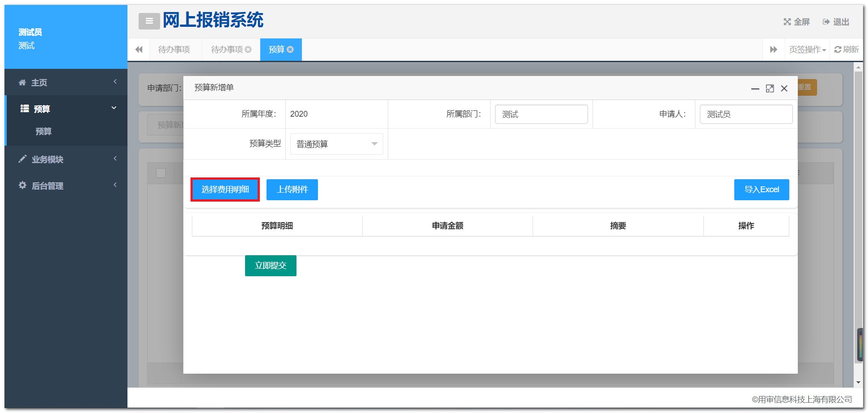
Task: Toggle the select-all table checkbox
Action: (161, 173)
